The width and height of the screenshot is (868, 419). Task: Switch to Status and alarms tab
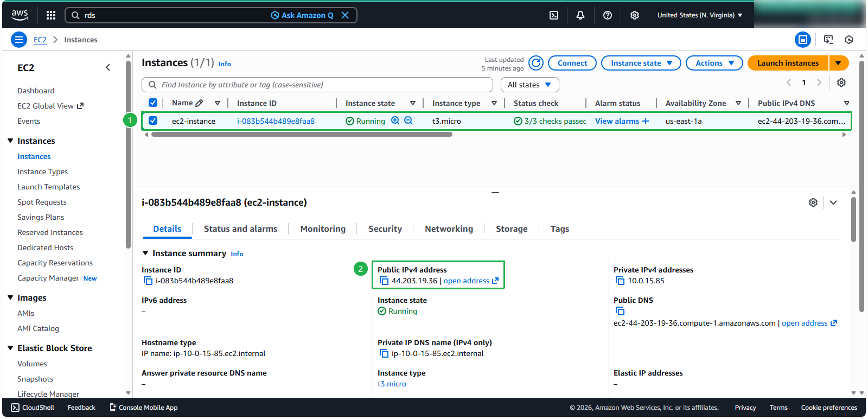(x=240, y=229)
